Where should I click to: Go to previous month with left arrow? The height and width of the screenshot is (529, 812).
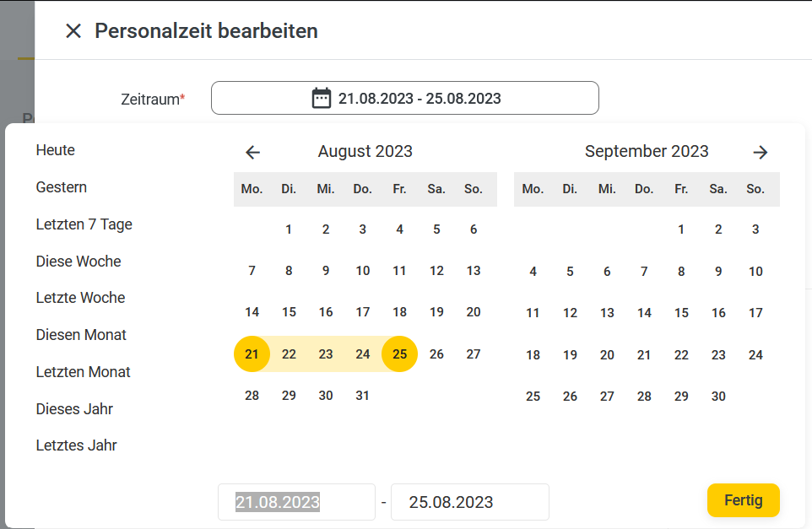pos(252,152)
